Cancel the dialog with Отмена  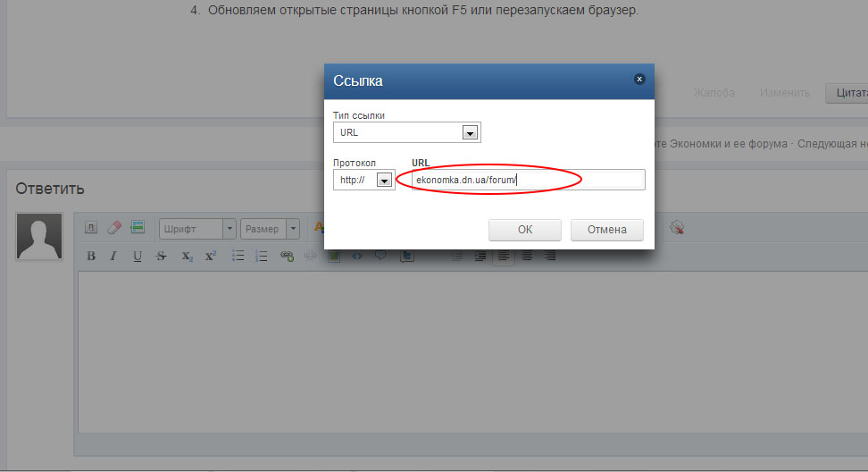click(x=607, y=230)
